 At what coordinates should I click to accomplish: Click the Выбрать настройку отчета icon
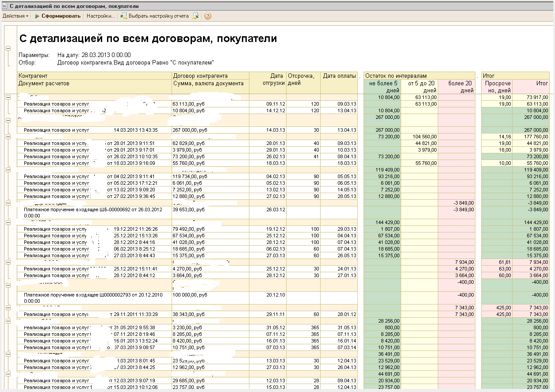tap(124, 16)
